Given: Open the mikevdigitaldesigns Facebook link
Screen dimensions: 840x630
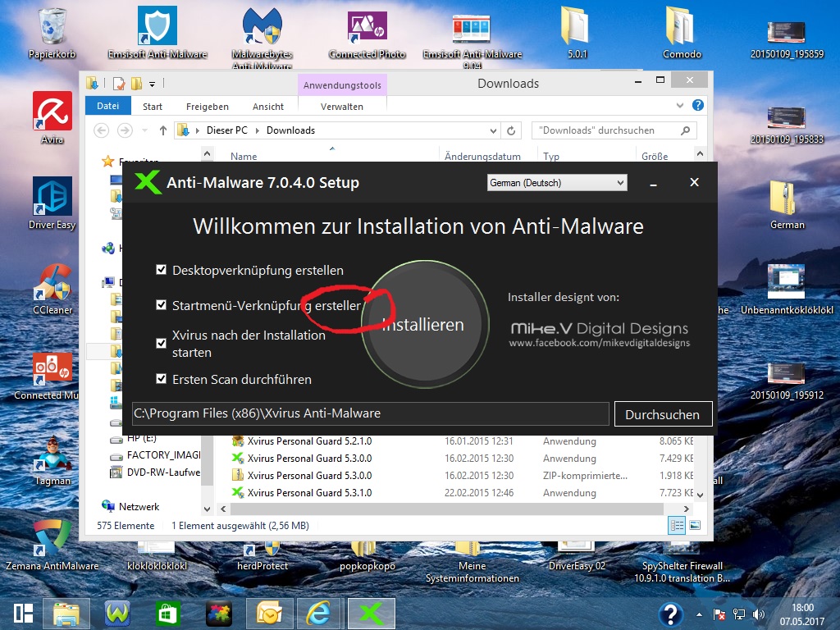Looking at the screenshot, I should pos(600,343).
